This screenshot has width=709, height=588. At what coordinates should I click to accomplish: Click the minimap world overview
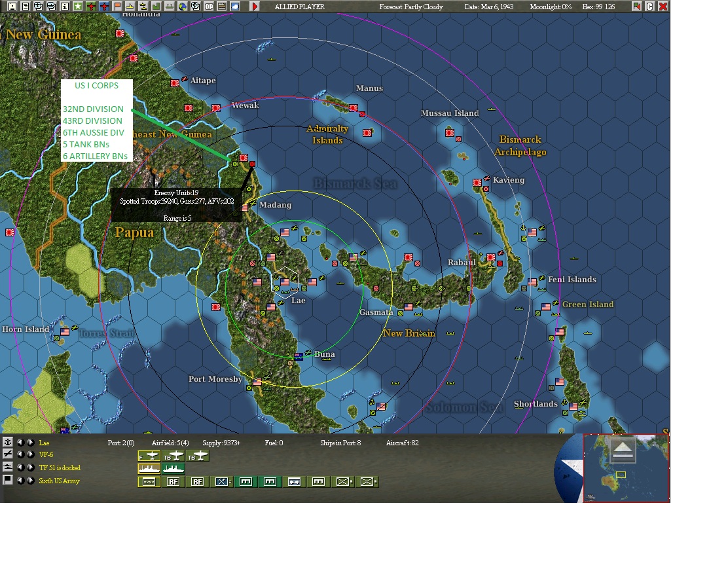(x=626, y=468)
